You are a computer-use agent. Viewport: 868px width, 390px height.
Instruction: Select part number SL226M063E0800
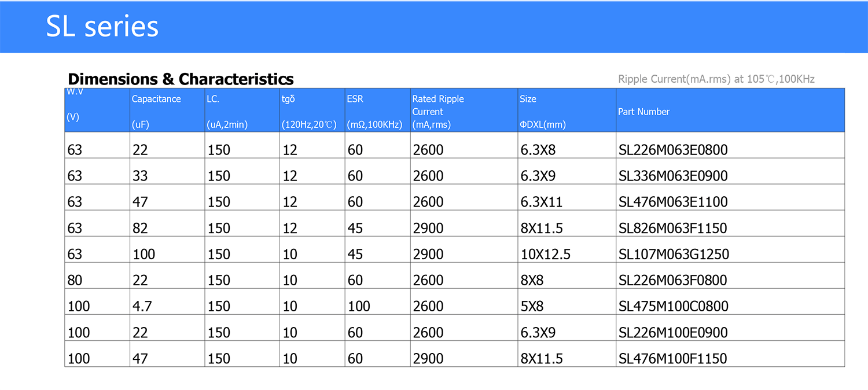(673, 150)
